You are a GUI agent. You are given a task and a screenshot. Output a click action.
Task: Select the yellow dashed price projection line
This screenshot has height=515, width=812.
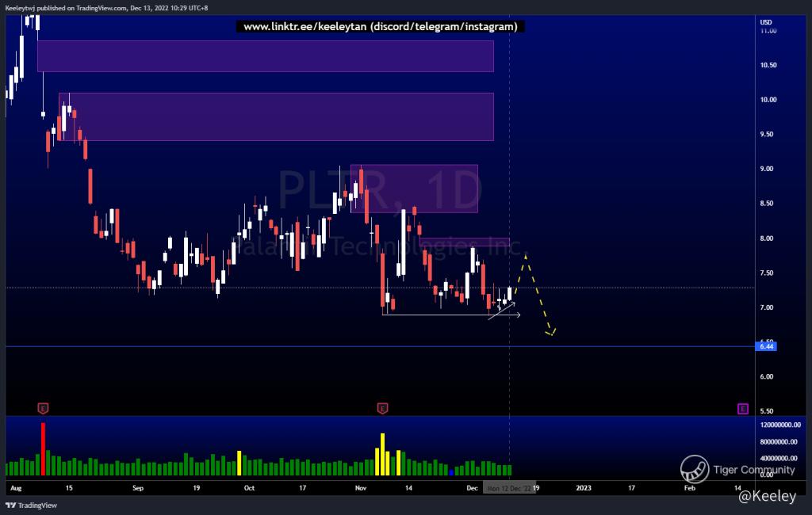(537, 296)
